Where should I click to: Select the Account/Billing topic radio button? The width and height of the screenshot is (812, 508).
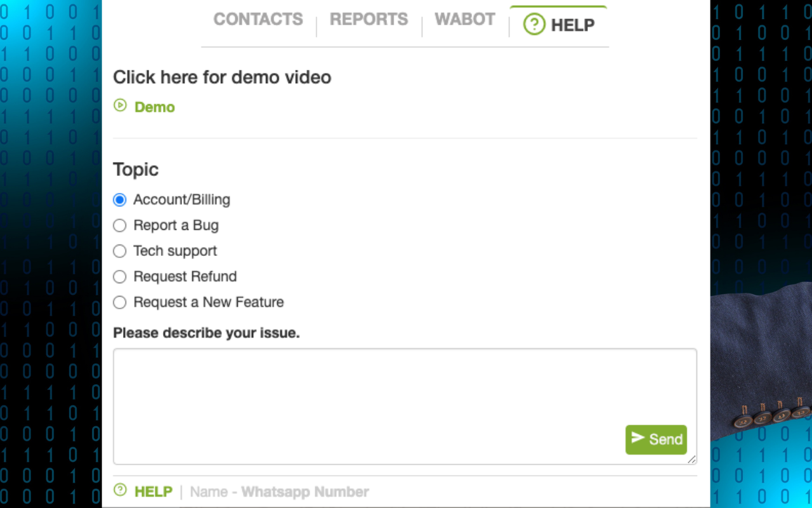(120, 200)
